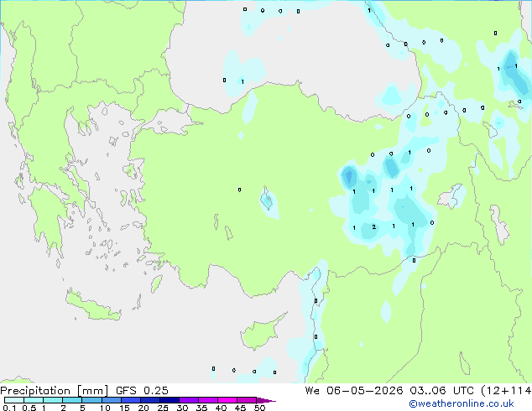Image resolution: width=532 pixels, height=411 pixels.
Task: Select the 35–40 mm legend swatch
Action: click(208, 400)
